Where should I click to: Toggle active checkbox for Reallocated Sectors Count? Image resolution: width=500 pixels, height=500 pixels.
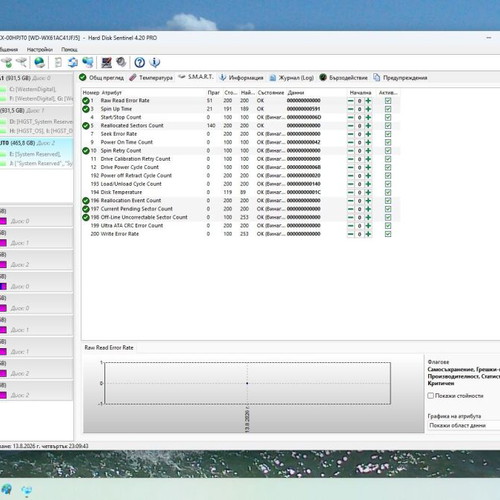(x=388, y=126)
